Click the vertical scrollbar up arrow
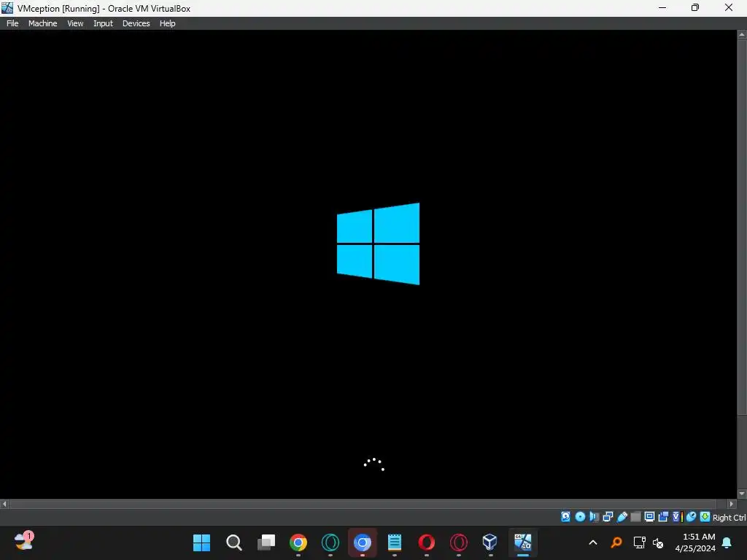 click(x=742, y=35)
